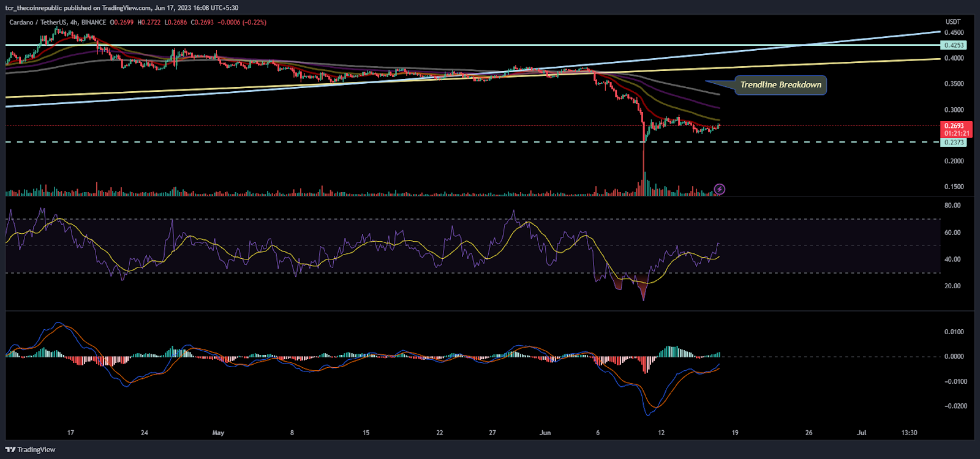980x459 pixels.
Task: Click the 27 date label on time axis
Action: coord(492,433)
